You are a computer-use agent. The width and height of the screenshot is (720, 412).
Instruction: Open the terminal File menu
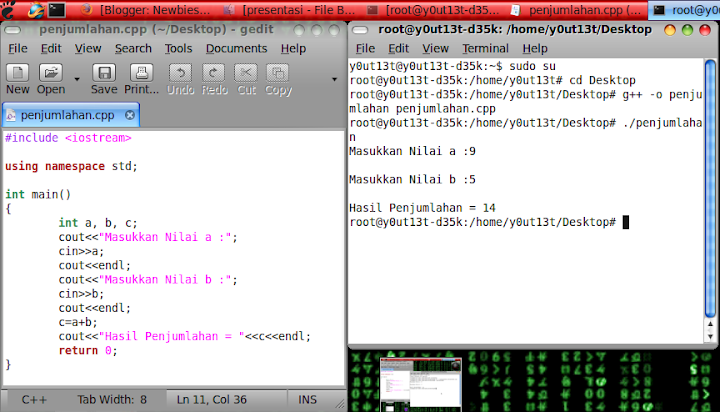tap(365, 48)
